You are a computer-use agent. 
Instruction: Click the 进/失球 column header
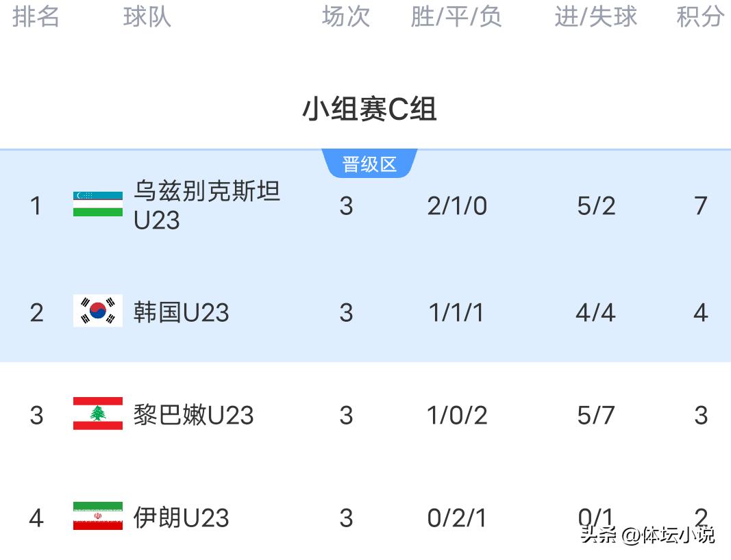595,16
